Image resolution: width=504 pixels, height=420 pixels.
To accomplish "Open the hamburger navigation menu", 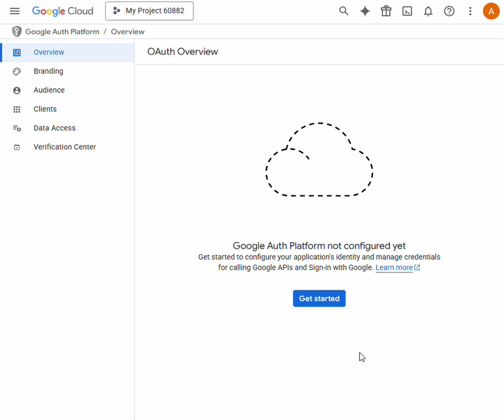I will click(15, 11).
